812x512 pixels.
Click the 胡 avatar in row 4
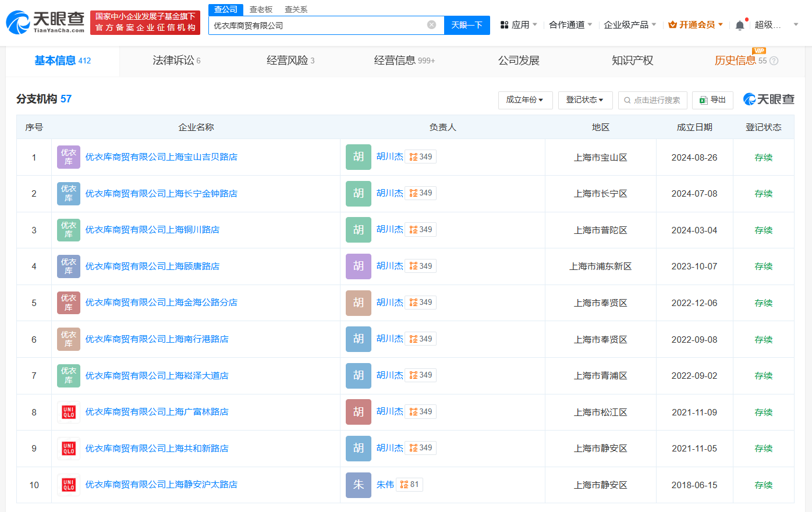coord(359,266)
